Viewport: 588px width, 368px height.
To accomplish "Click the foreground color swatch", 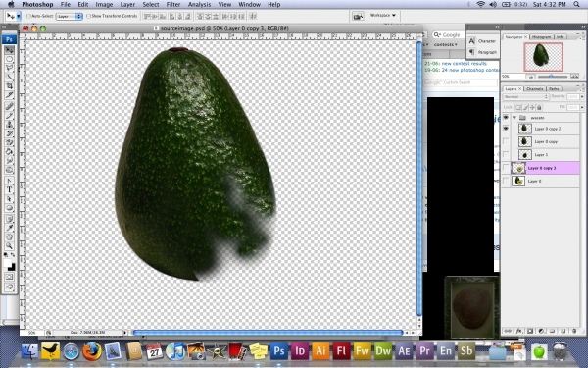I will click(x=7, y=262).
